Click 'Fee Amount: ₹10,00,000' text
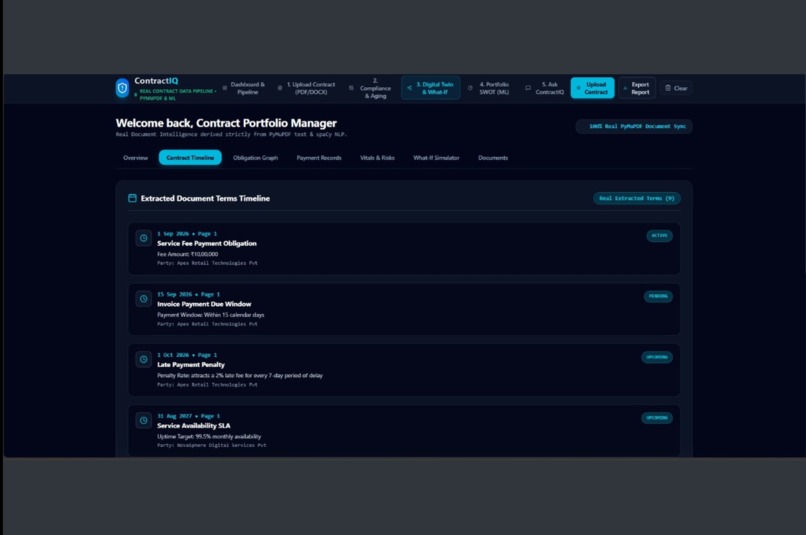The image size is (806, 535). [x=188, y=254]
